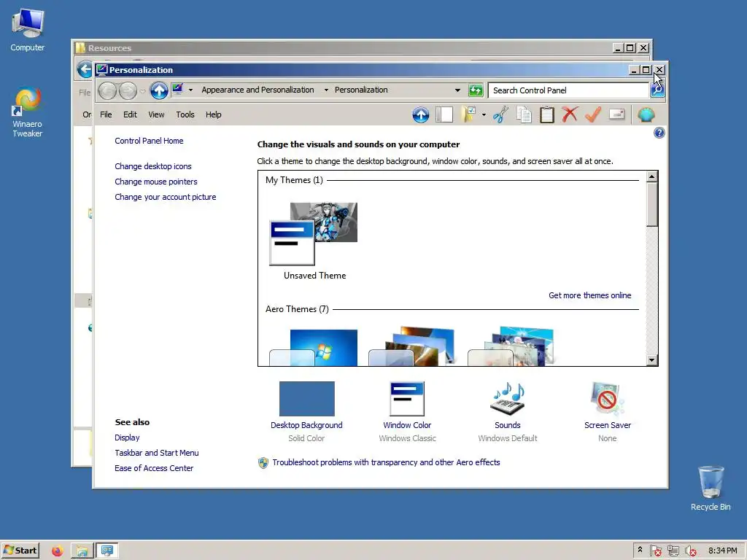The image size is (747, 560).
Task: Open Sounds musical notes icon
Action: 508,399
